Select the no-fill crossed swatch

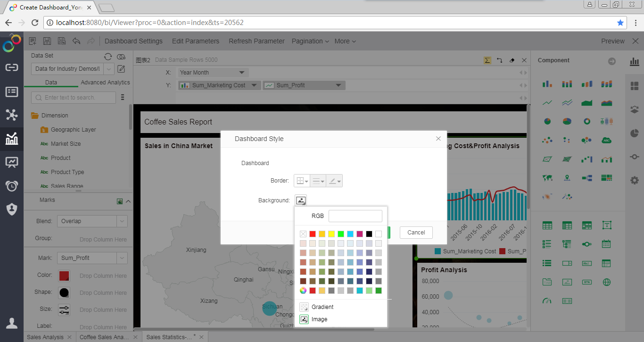pos(303,234)
